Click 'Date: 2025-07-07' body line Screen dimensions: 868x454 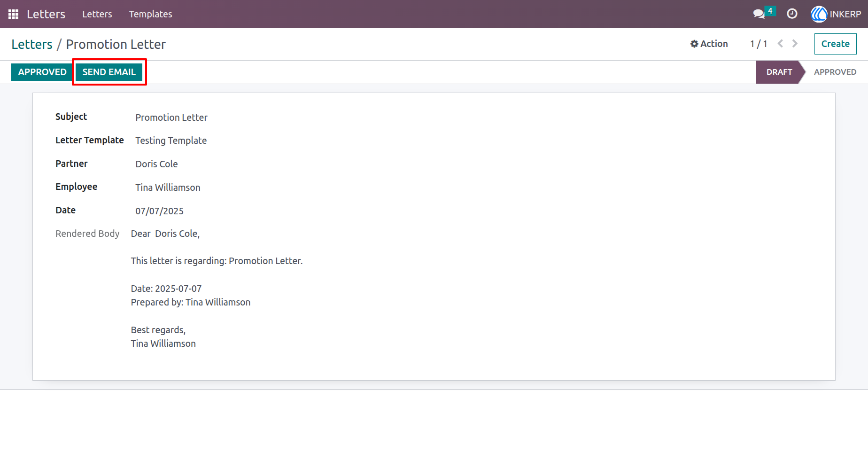coord(166,289)
